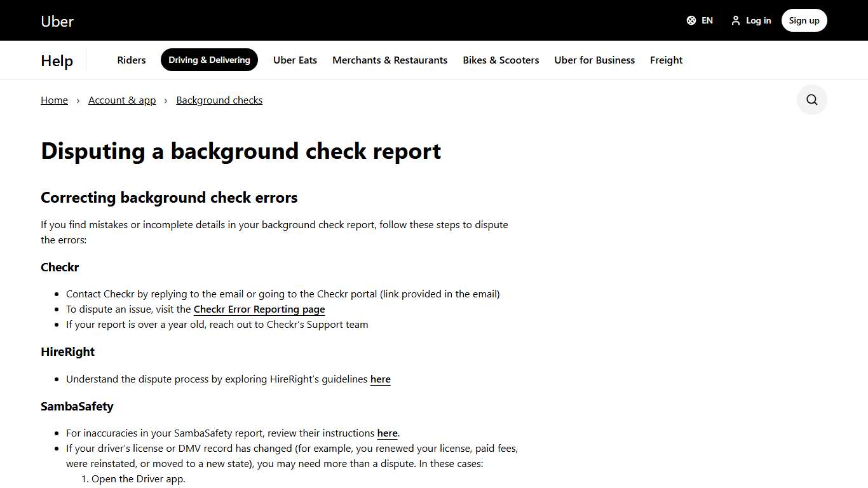
Task: Navigate to Home breadcrumb link
Action: [x=54, y=100]
